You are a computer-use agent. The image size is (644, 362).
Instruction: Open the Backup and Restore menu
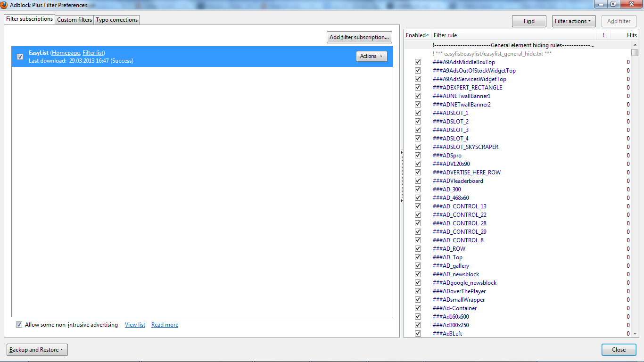click(x=37, y=350)
